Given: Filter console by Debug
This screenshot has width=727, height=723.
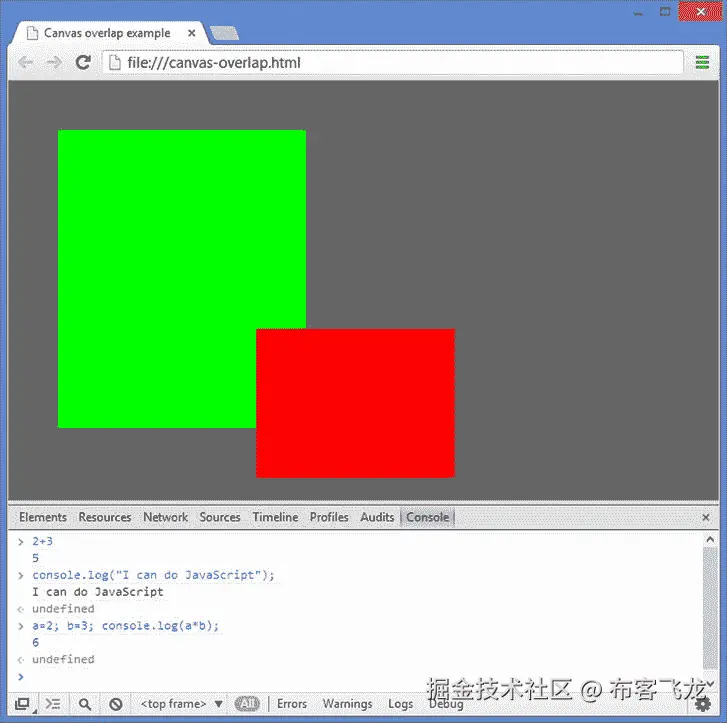Looking at the screenshot, I should click(x=446, y=704).
